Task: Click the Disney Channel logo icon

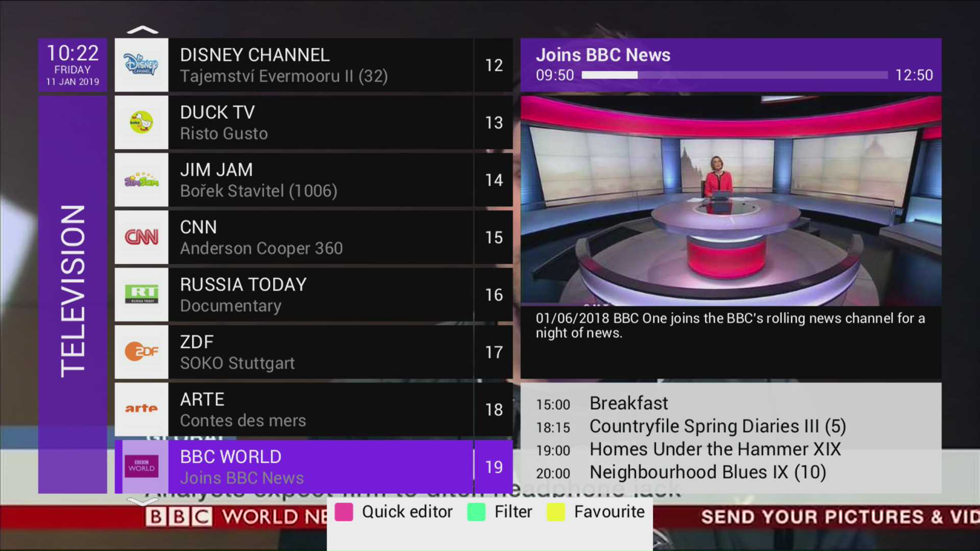Action: click(141, 65)
